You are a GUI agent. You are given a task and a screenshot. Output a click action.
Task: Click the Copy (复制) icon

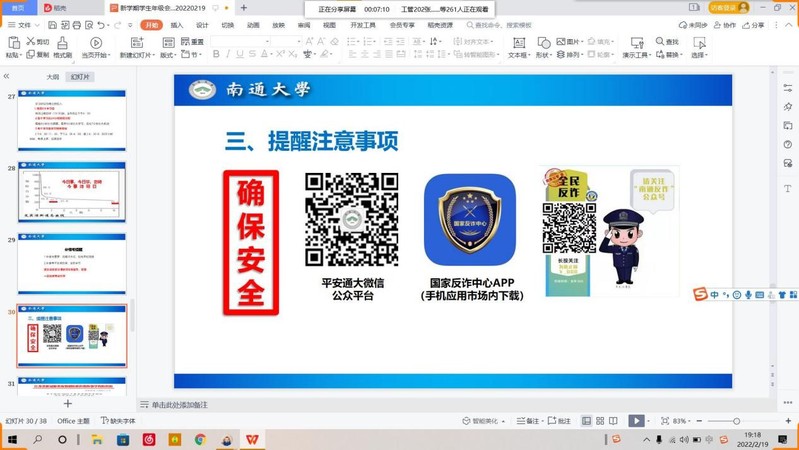[31, 54]
